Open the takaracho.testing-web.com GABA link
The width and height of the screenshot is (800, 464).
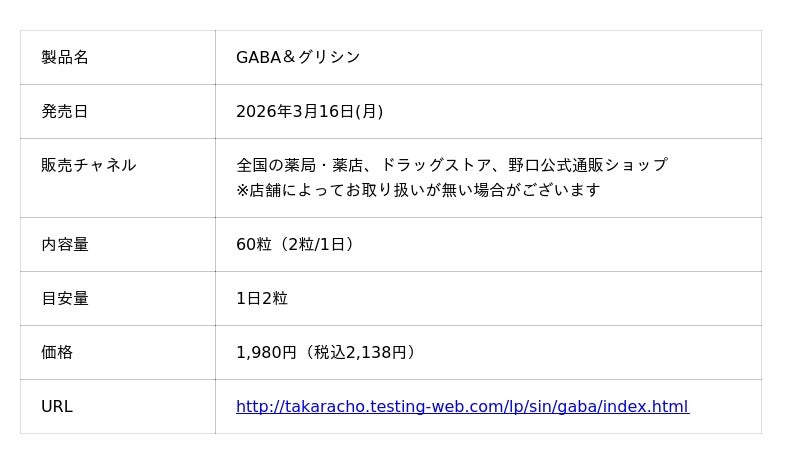coord(462,407)
